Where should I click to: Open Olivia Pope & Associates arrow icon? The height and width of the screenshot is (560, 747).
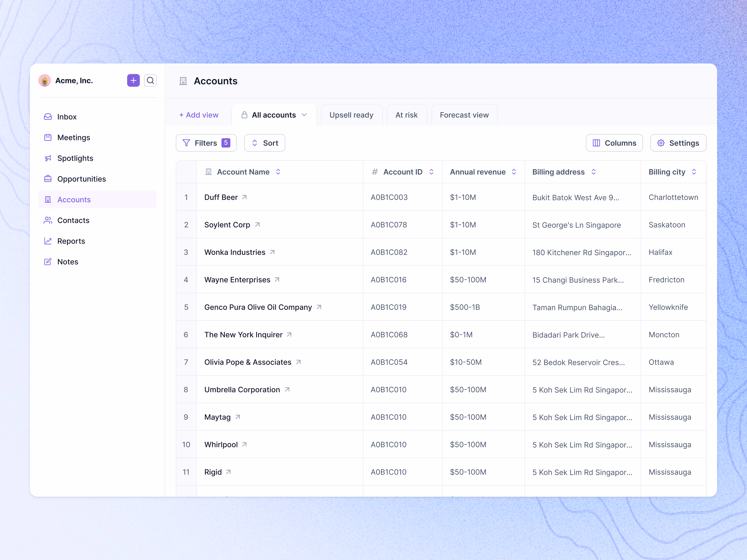(298, 362)
